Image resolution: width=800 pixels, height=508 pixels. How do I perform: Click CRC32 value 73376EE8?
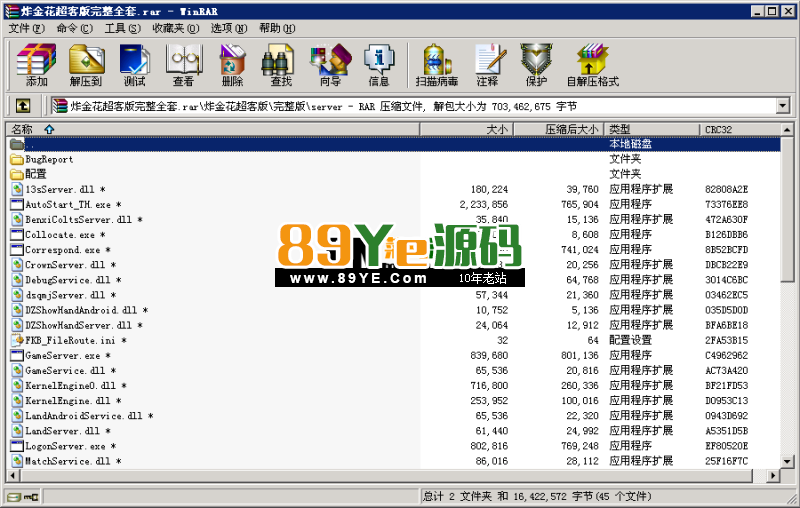[727, 205]
